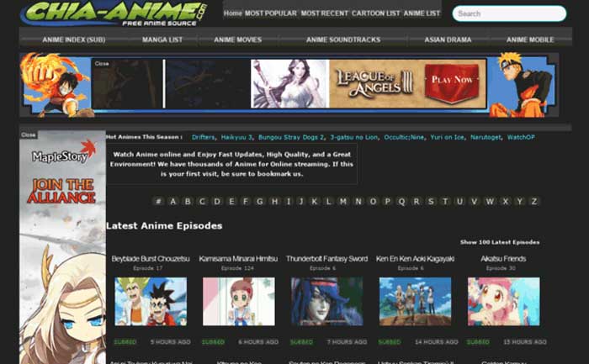This screenshot has width=589, height=364.
Task: Click Join the Alliance ad text
Action: tap(61, 191)
